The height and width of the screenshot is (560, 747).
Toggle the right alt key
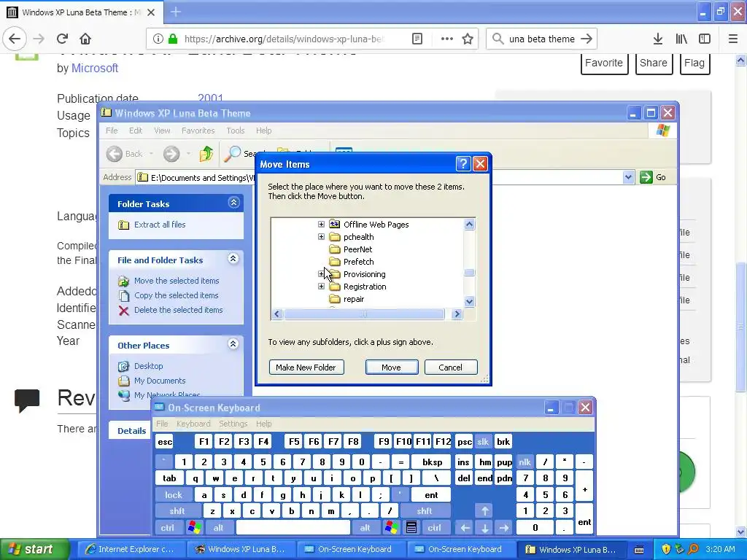coord(365,527)
